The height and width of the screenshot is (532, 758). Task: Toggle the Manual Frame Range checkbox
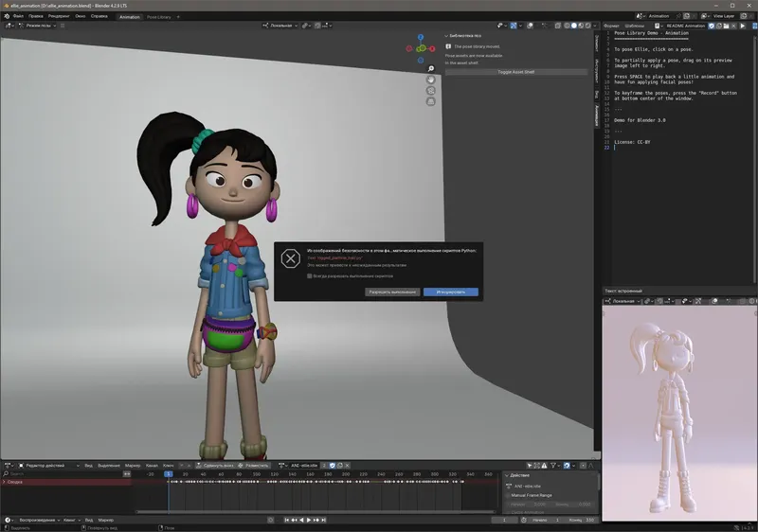click(x=510, y=495)
